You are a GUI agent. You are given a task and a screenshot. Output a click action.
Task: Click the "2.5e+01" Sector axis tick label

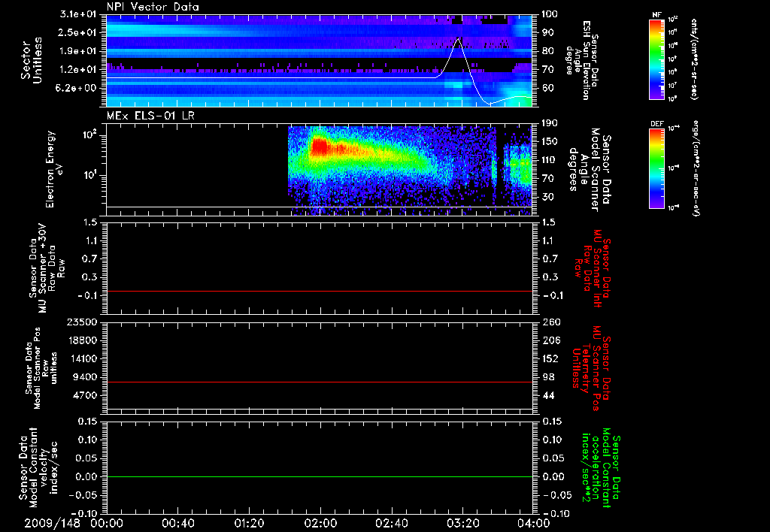coord(78,32)
